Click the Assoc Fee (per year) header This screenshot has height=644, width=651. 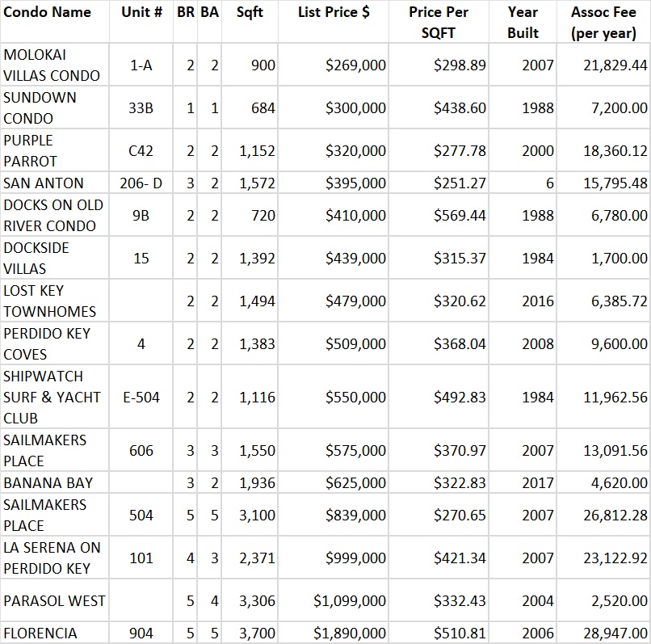[x=603, y=23]
